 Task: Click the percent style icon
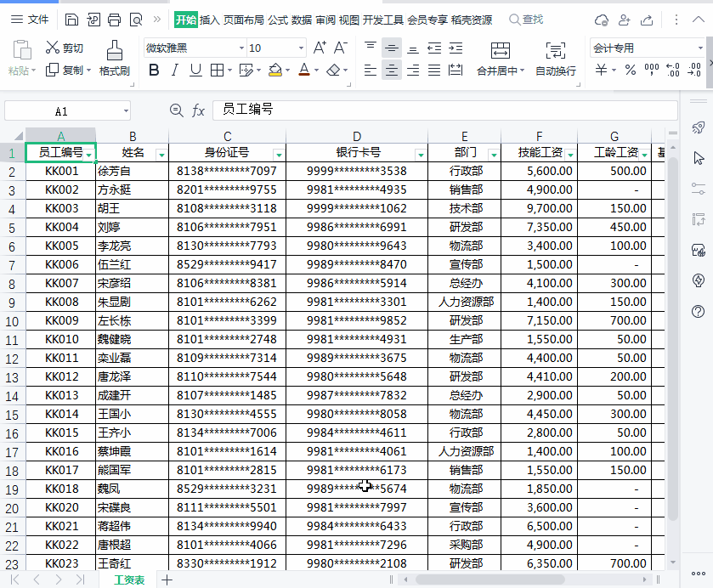[630, 71]
